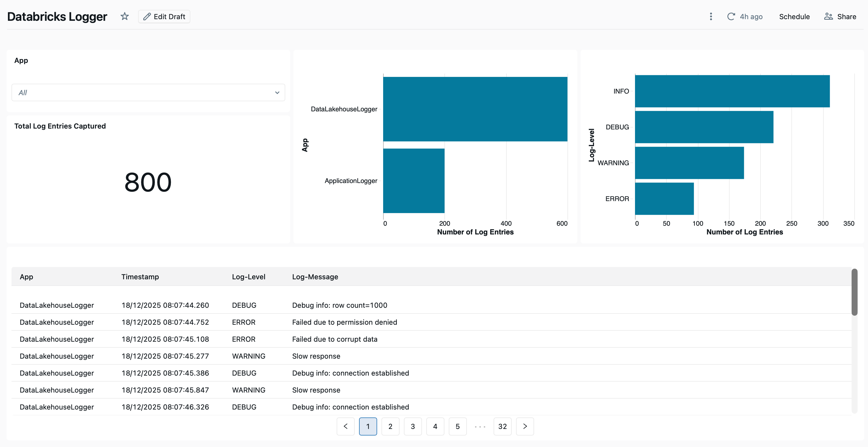
Task: Open the Schedule option
Action: (x=794, y=16)
